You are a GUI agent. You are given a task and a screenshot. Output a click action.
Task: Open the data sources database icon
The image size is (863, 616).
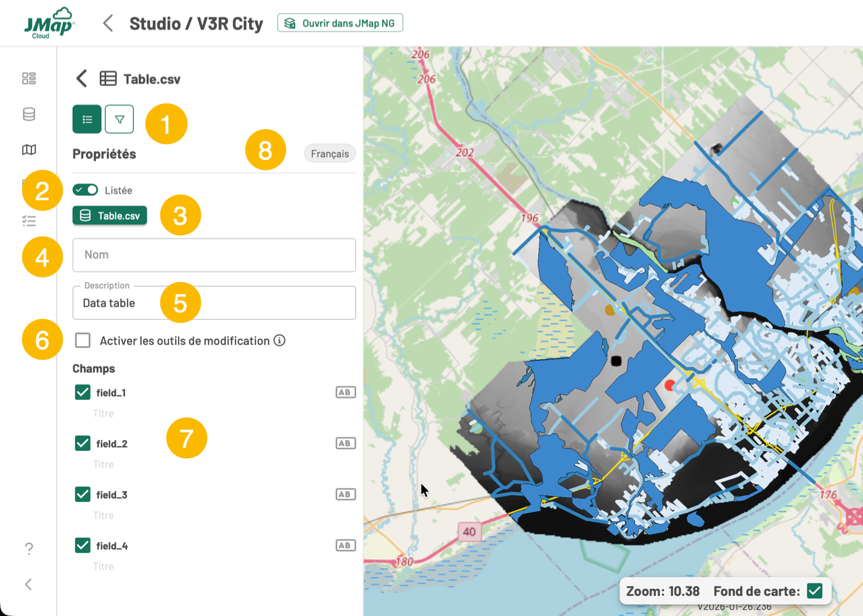coord(29,114)
